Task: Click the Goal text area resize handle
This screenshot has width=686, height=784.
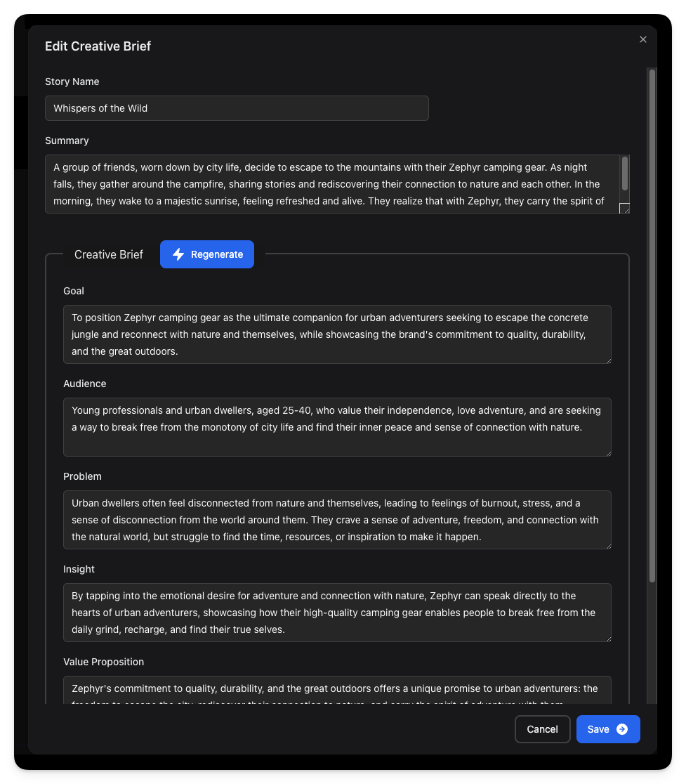Action: coord(609,360)
